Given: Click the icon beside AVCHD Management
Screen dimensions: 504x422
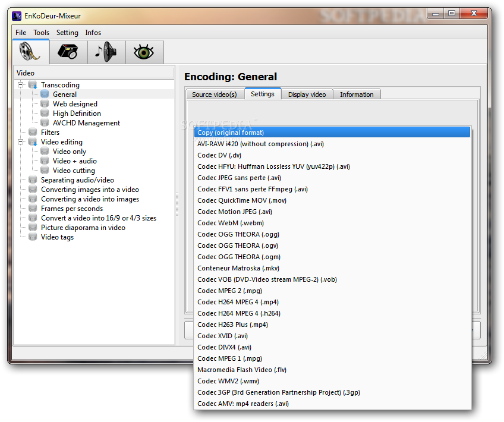Looking at the screenshot, I should click(45, 123).
